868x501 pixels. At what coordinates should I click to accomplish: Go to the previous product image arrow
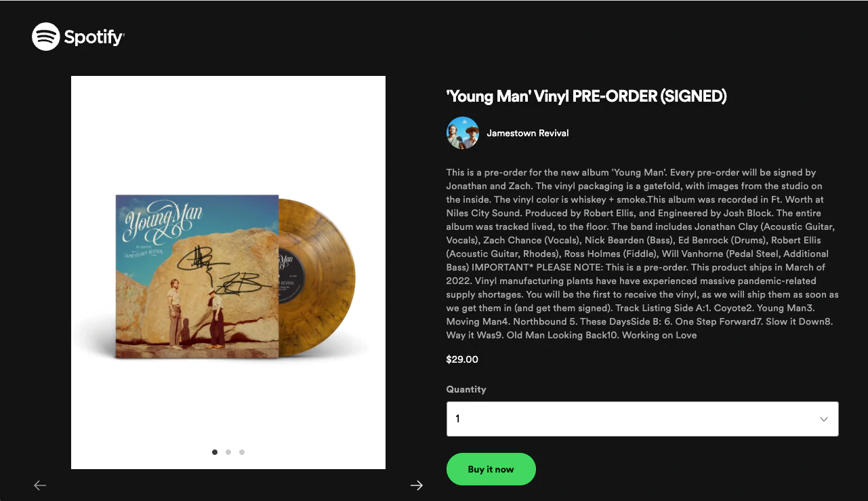pos(40,485)
